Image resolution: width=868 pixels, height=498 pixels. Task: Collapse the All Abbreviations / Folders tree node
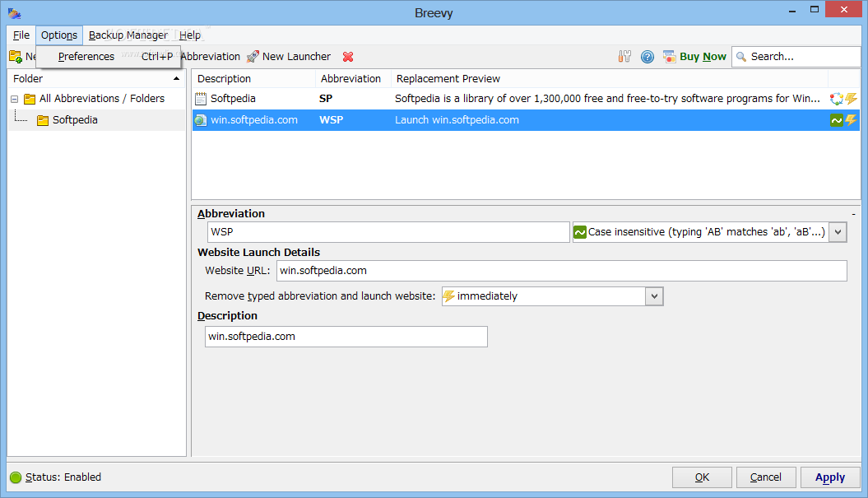[14, 99]
